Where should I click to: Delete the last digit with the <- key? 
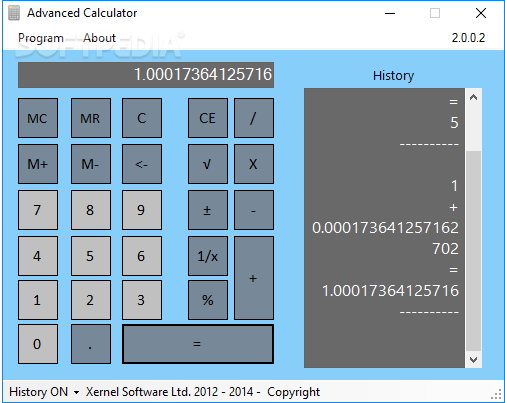point(142,164)
